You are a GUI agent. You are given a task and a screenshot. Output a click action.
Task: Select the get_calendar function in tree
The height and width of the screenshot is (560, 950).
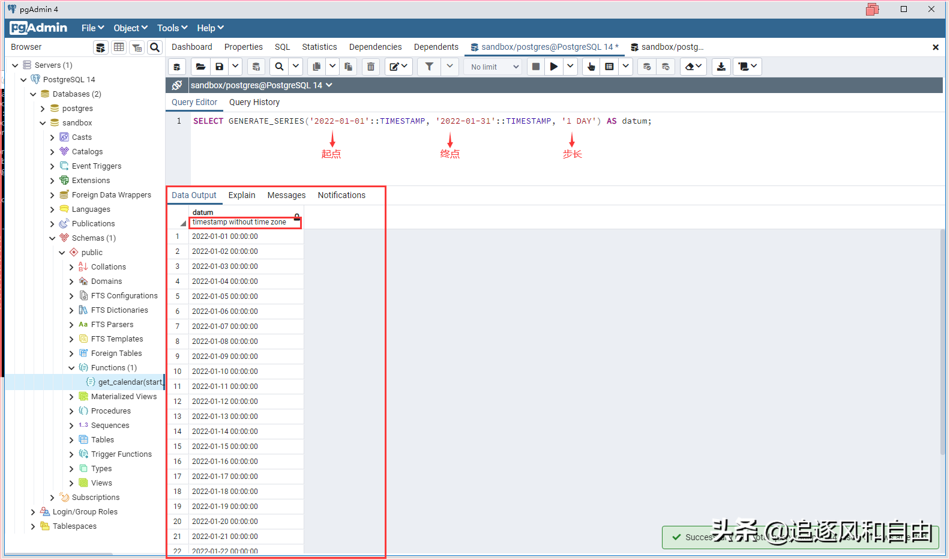pyautogui.click(x=130, y=382)
